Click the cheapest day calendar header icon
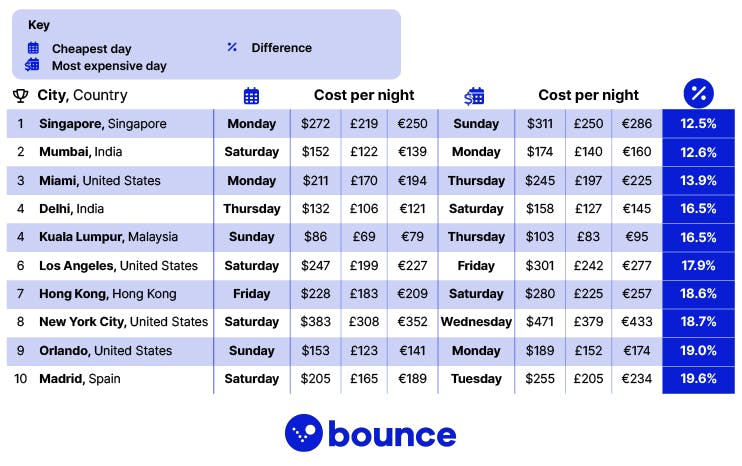 pyautogui.click(x=252, y=96)
